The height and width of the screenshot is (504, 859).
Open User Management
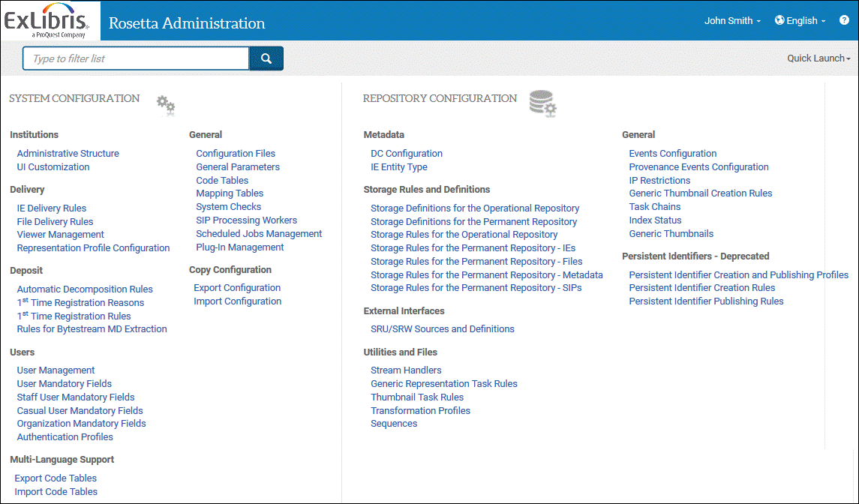coord(56,370)
